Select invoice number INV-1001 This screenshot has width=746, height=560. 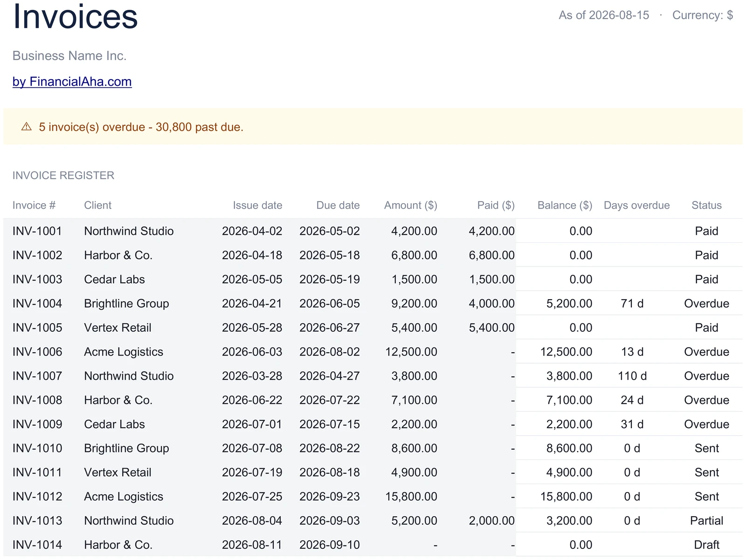click(37, 231)
